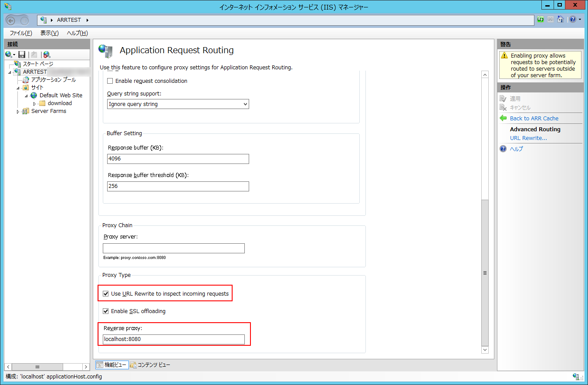Uncheck Use URL Rewrite to inspect requests

click(105, 294)
